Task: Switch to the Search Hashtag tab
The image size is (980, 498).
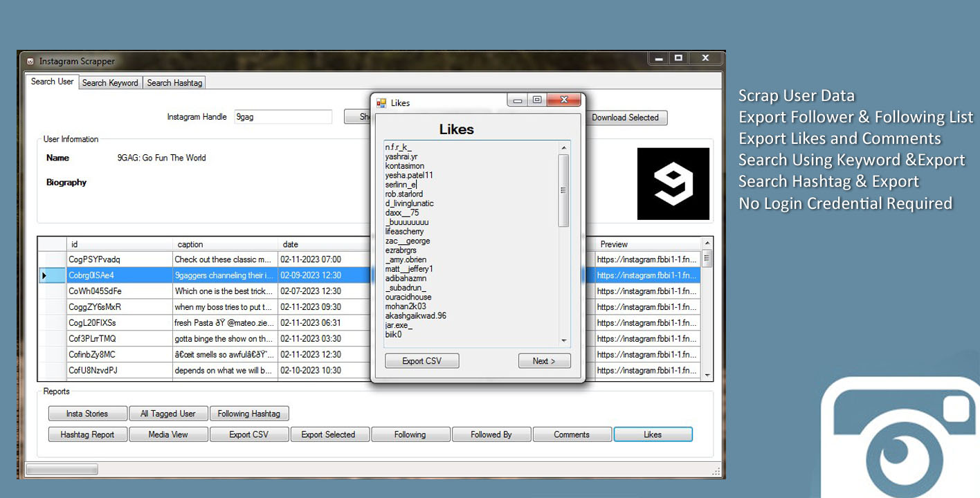Action: (174, 83)
